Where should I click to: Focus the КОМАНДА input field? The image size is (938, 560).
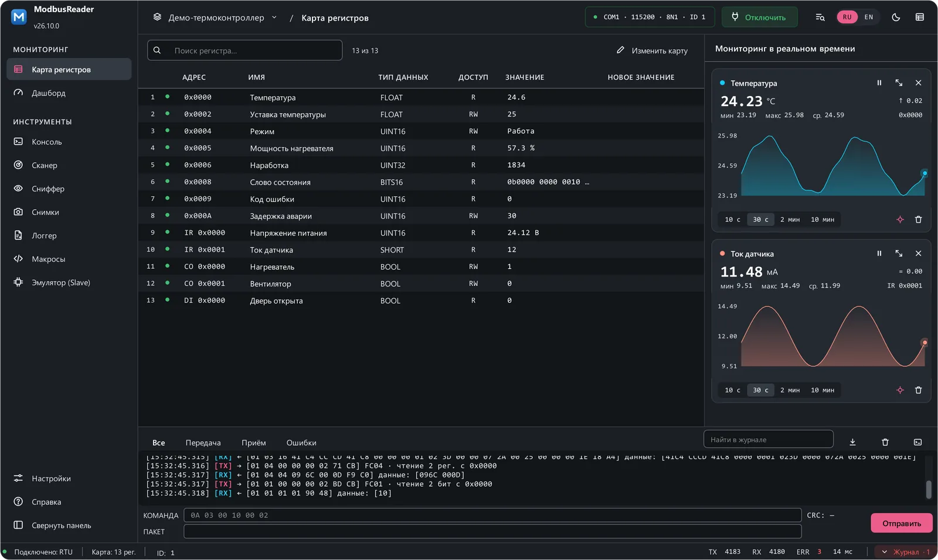pos(492,515)
